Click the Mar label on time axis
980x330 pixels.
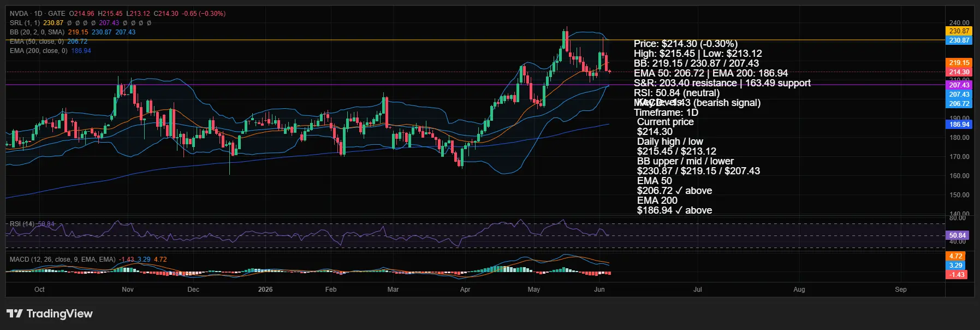393,290
